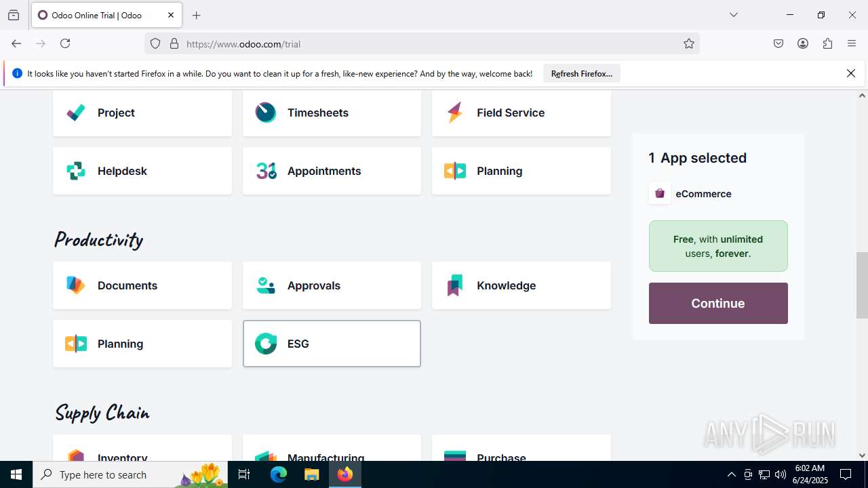Select the Helpdesk app card

(142, 171)
